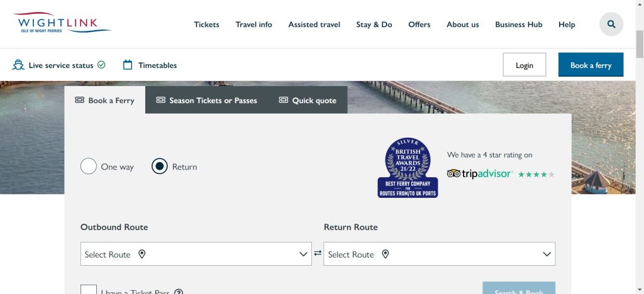
Task: Click the ferry icon beside Live service status
Action: [x=18, y=65]
